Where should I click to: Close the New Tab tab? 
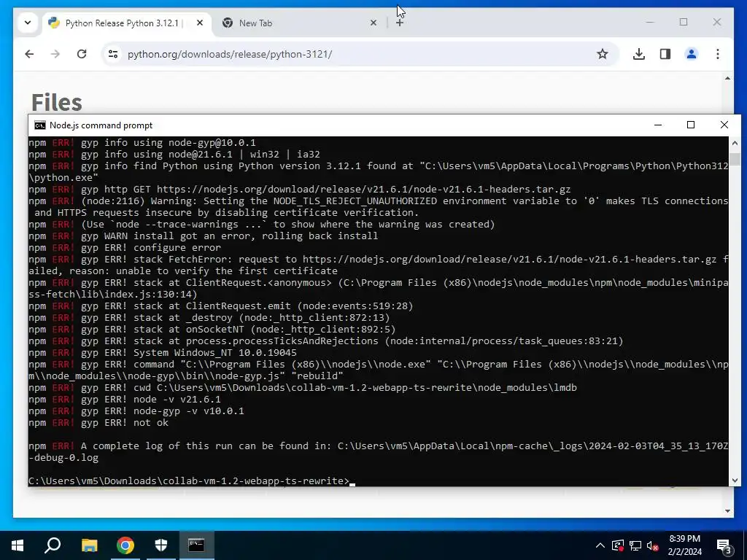[373, 23]
